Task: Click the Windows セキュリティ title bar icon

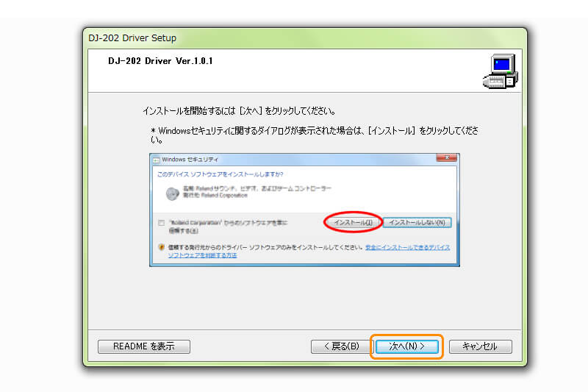Action: coord(156,160)
